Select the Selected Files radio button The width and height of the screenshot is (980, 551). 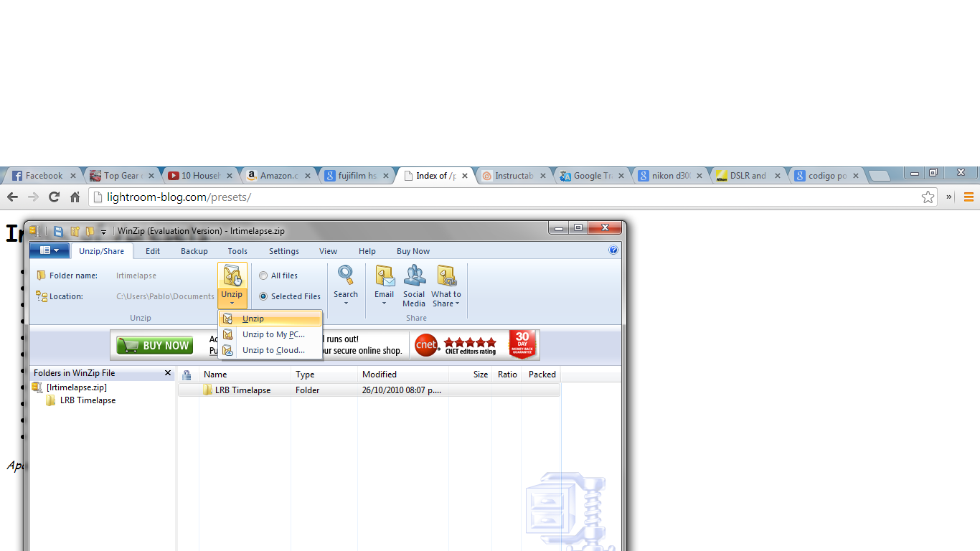(263, 296)
